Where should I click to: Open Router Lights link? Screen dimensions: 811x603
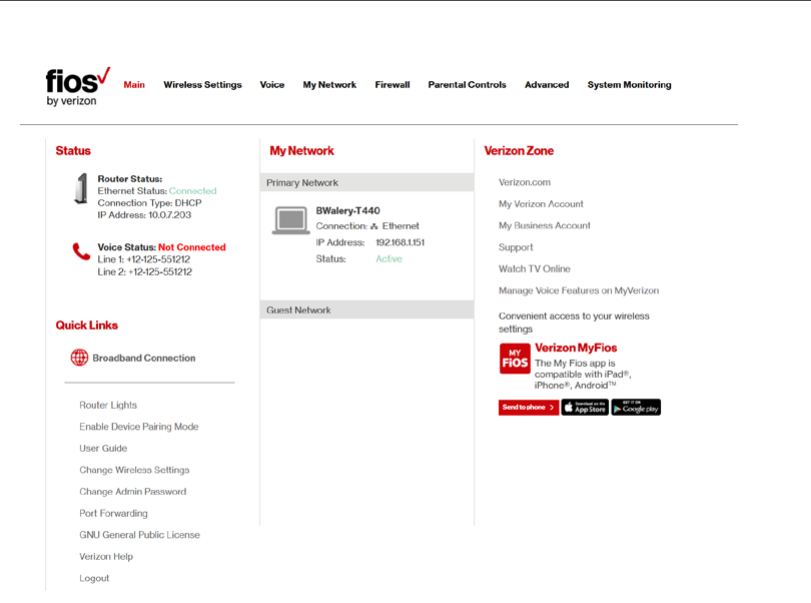108,405
